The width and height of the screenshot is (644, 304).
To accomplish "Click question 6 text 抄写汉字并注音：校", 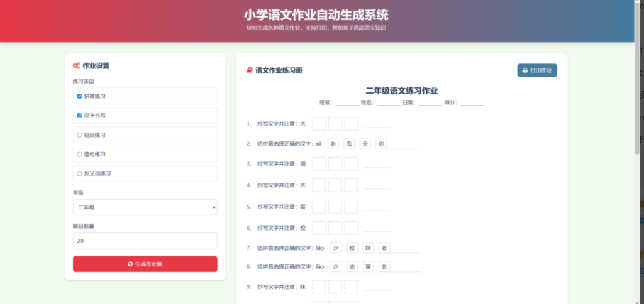I will point(281,228).
